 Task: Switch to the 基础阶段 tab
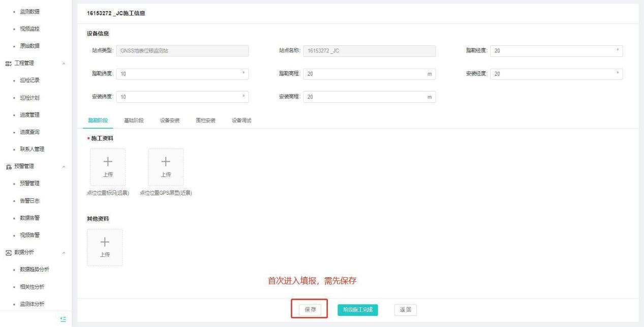tap(134, 121)
